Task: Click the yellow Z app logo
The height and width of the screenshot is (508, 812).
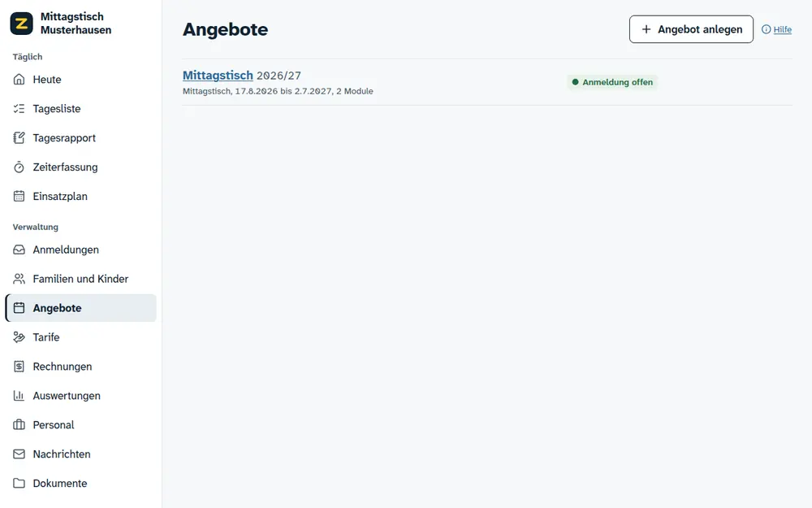Action: pyautogui.click(x=21, y=24)
